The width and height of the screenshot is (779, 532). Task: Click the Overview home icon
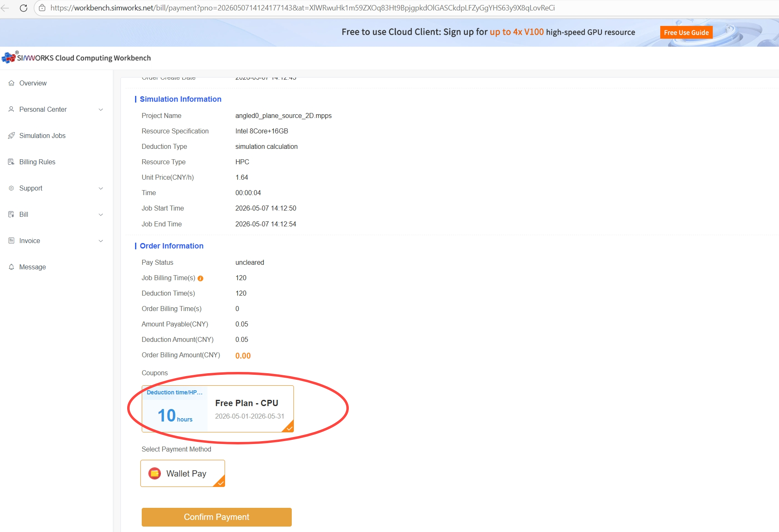[11, 83]
